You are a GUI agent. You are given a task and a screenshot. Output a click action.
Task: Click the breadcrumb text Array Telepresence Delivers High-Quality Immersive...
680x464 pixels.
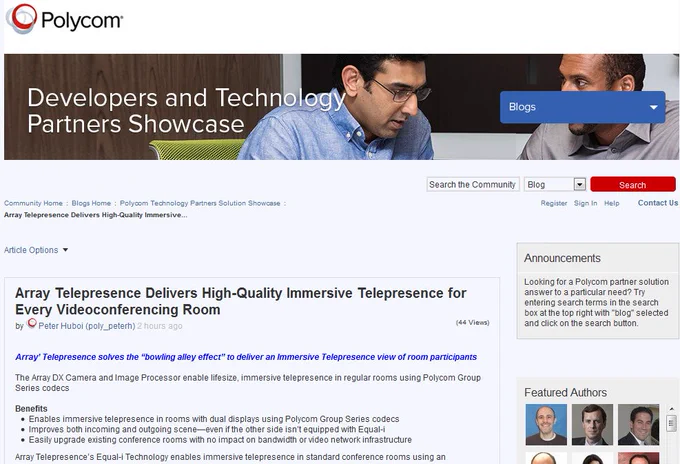95,215
